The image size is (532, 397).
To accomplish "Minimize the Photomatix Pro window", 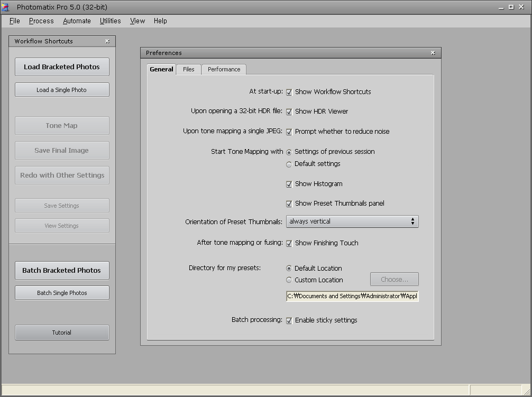I will click(501, 7).
